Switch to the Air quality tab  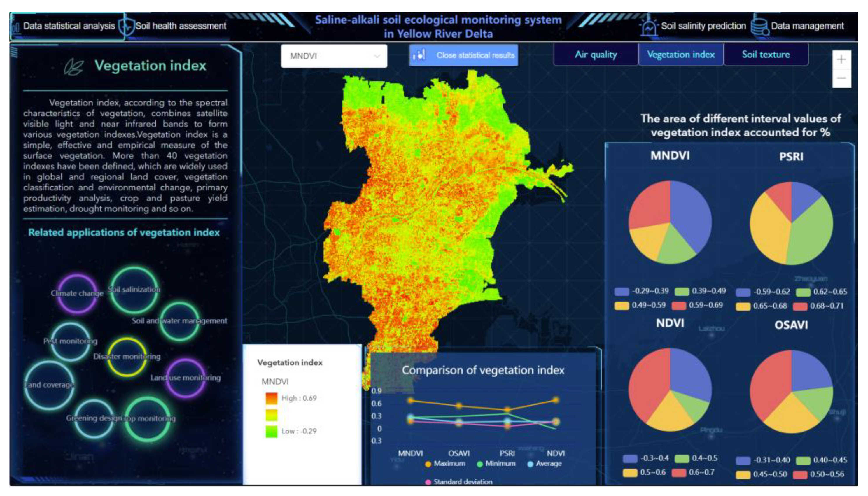[x=596, y=55]
